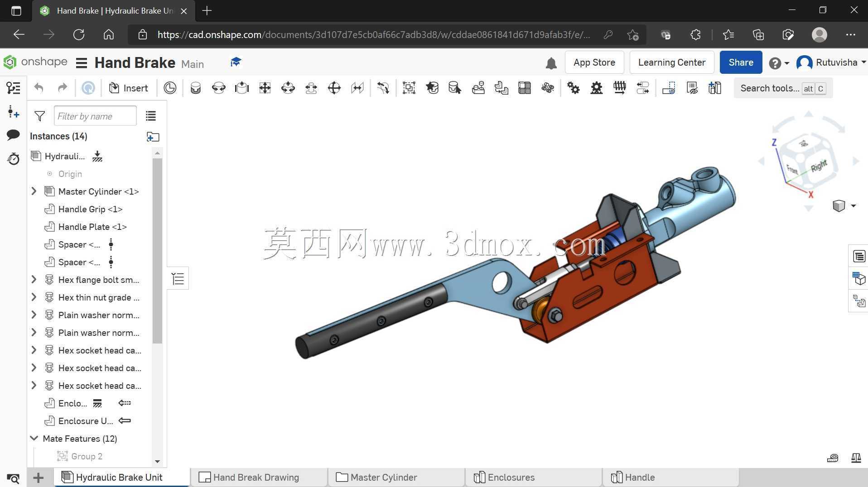Screen dimensions: 868x487
Task: Select the Fastened mate tool
Action: 196,88
